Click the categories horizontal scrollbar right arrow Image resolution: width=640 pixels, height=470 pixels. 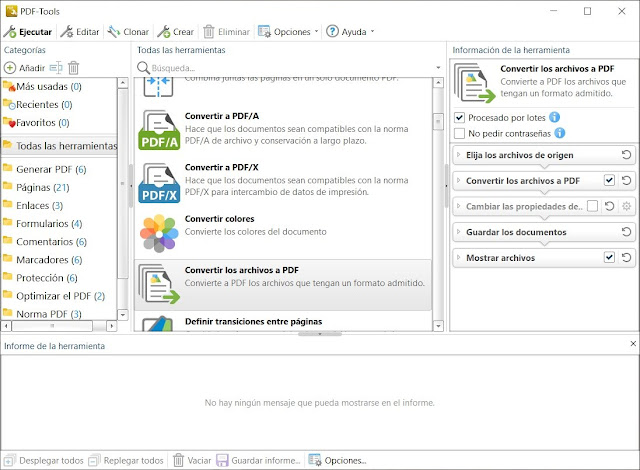coord(111,326)
